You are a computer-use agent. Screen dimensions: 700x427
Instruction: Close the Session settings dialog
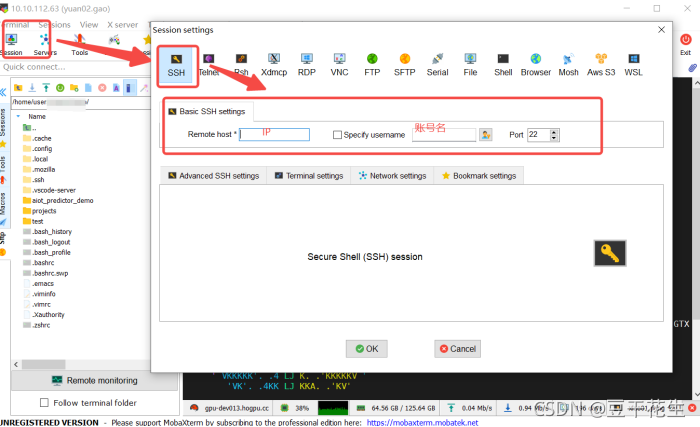click(x=661, y=29)
